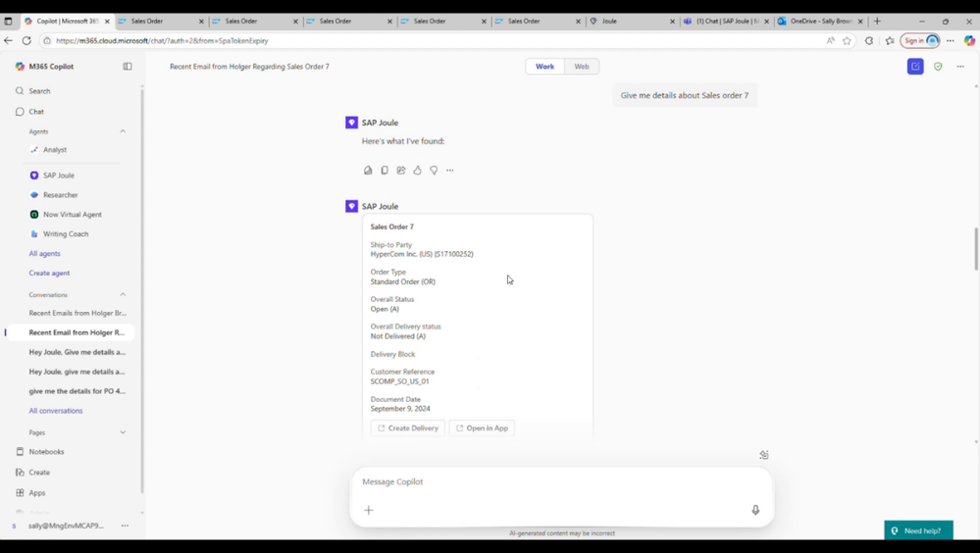Open Apps in the sidebar
Image resolution: width=980 pixels, height=553 pixels.
tap(37, 493)
